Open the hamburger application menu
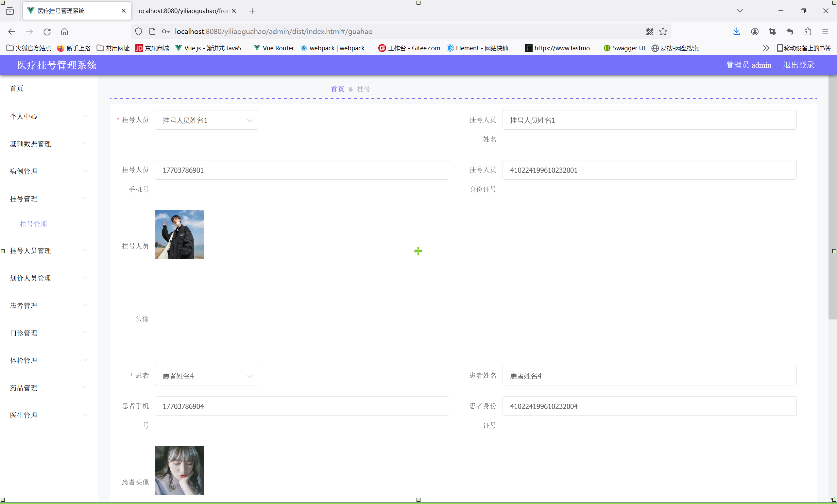 pos(825,32)
